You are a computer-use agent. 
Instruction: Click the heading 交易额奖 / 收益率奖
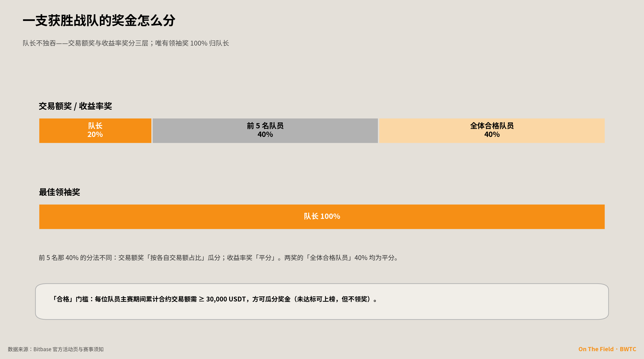[75, 106]
